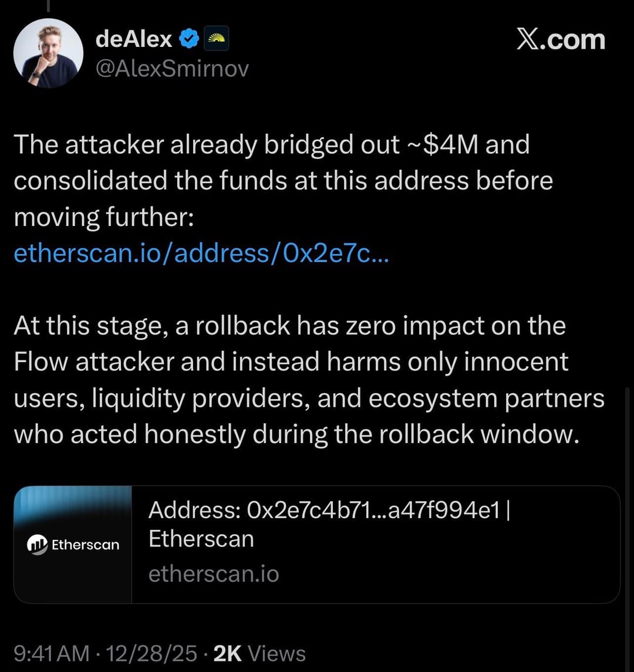
Task: View the 2K Views count
Action: click(259, 653)
